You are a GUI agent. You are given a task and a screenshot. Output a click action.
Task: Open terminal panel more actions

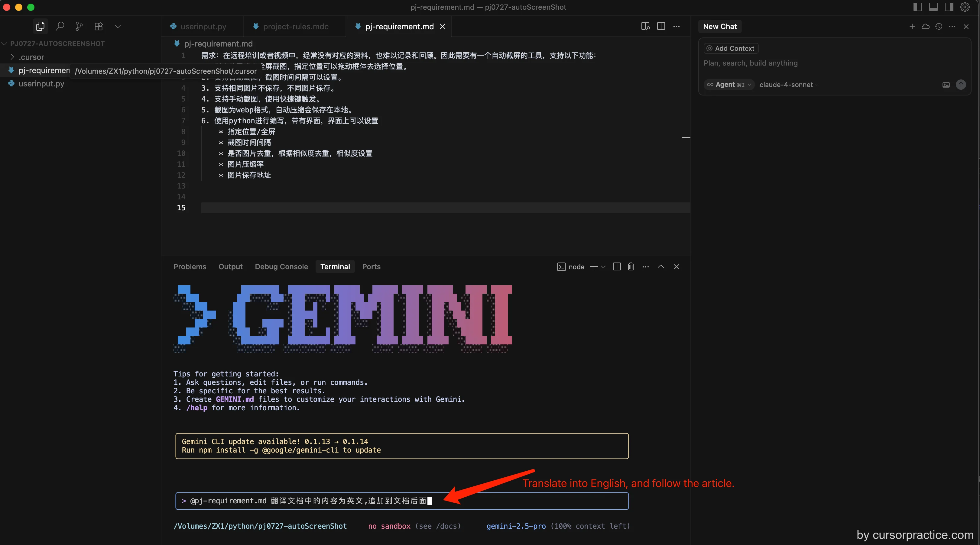click(x=646, y=266)
